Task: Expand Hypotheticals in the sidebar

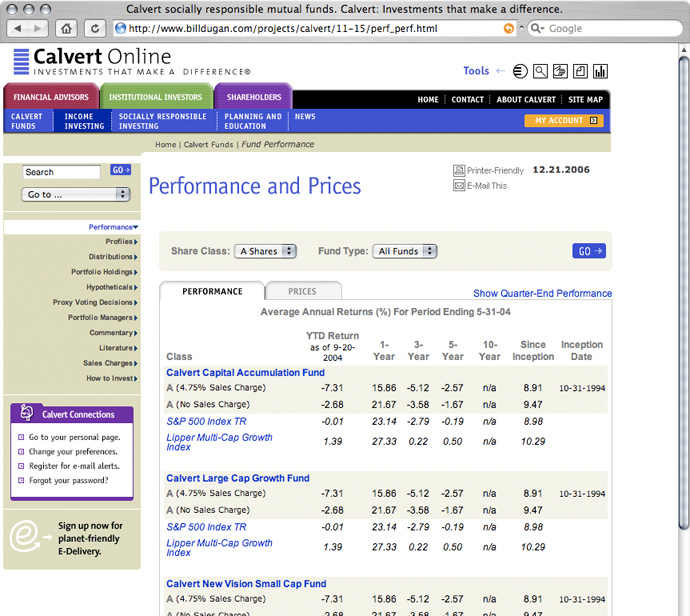Action: 112,287
